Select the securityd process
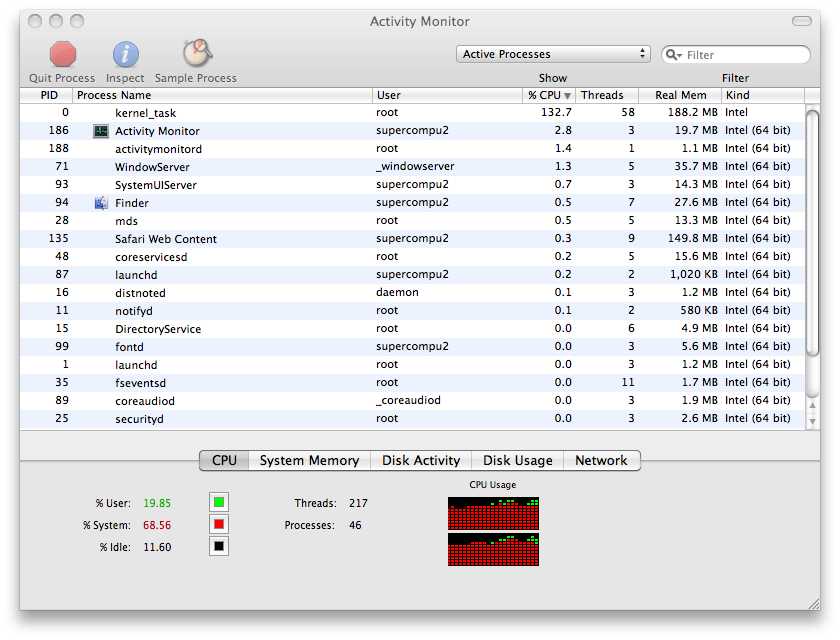 pos(412,419)
